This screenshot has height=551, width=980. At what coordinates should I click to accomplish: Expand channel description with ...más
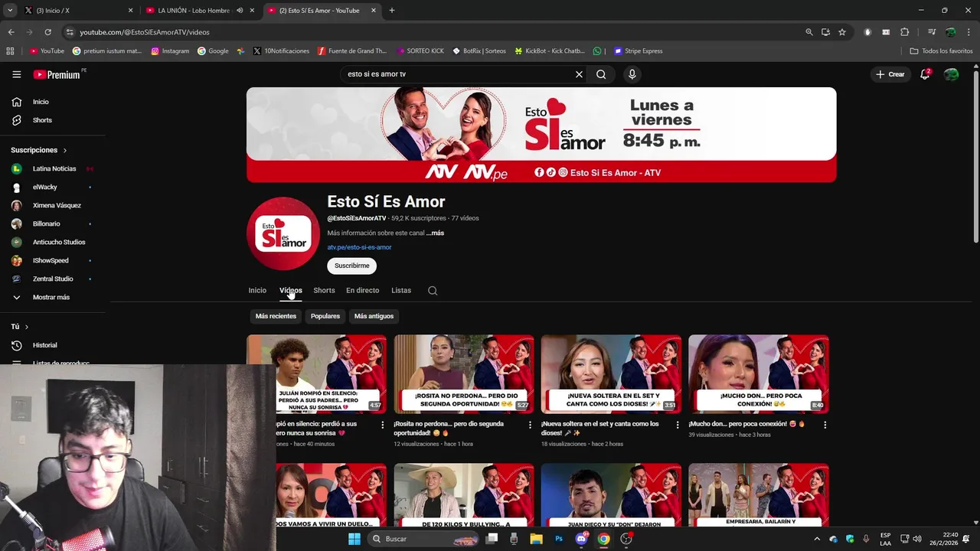[x=435, y=233]
